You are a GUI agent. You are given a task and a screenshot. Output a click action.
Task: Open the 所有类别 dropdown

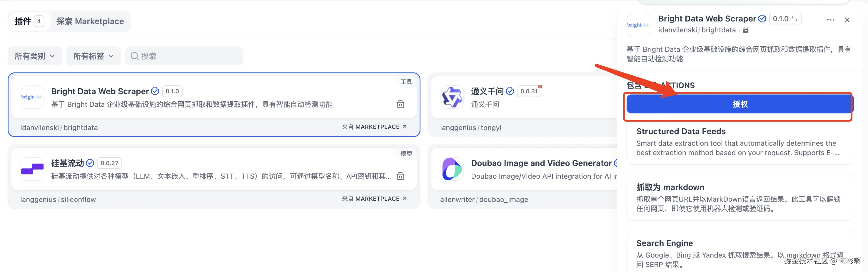point(35,56)
